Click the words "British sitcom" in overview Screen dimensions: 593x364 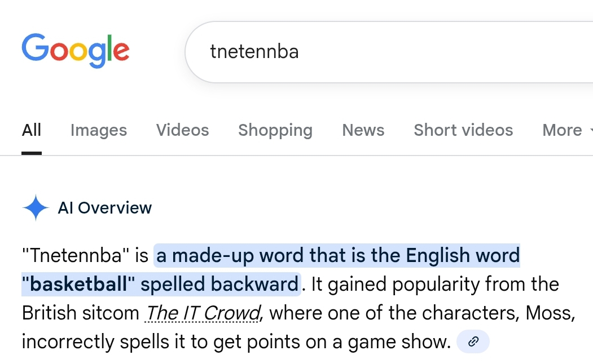(x=80, y=312)
